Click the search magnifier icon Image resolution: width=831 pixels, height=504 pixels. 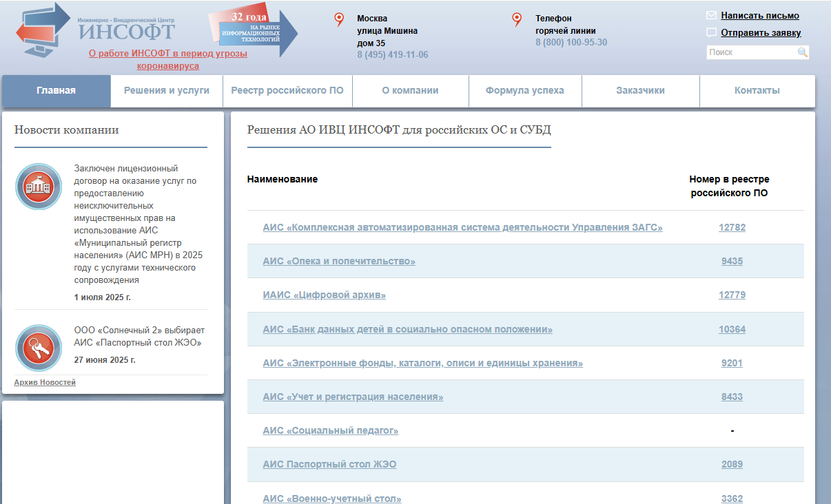[802, 52]
